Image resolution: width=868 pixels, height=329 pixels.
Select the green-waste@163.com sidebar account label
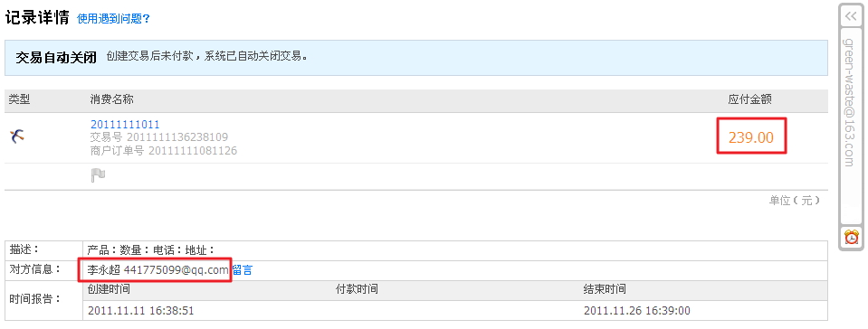click(x=850, y=102)
